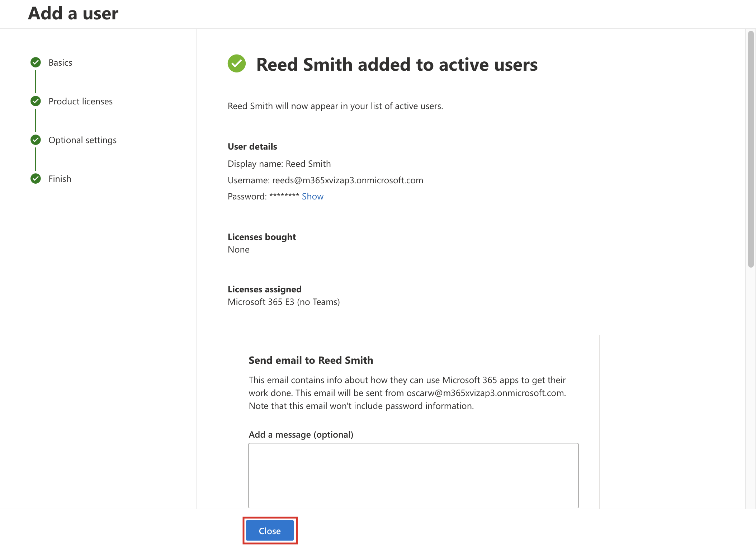Click the Basics step completion checkmark
The height and width of the screenshot is (551, 756).
(x=36, y=62)
